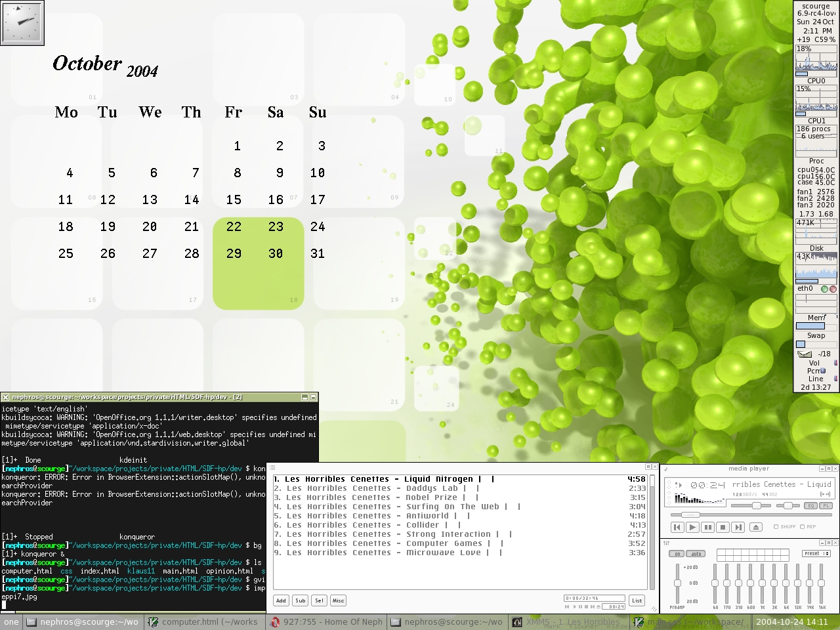Open the playlist Misc menu

click(338, 600)
